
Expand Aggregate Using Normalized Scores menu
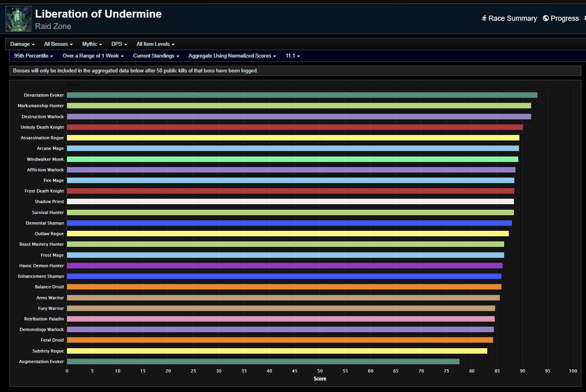click(232, 56)
